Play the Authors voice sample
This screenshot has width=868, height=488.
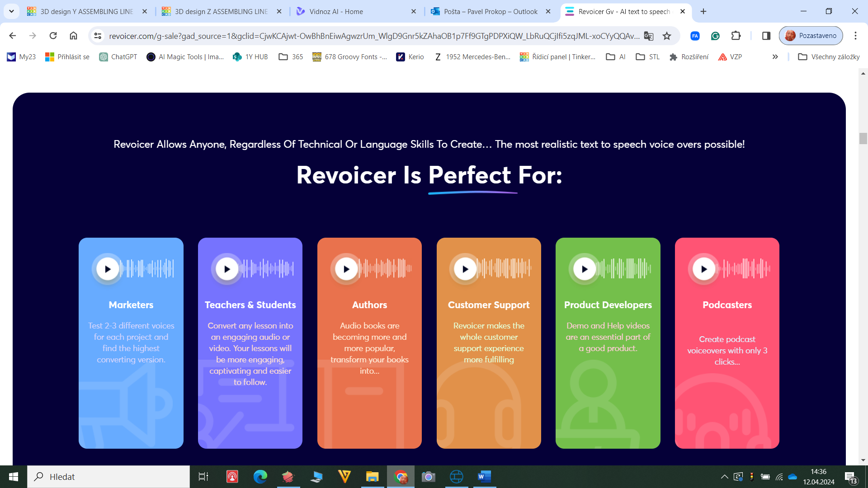[x=346, y=269]
